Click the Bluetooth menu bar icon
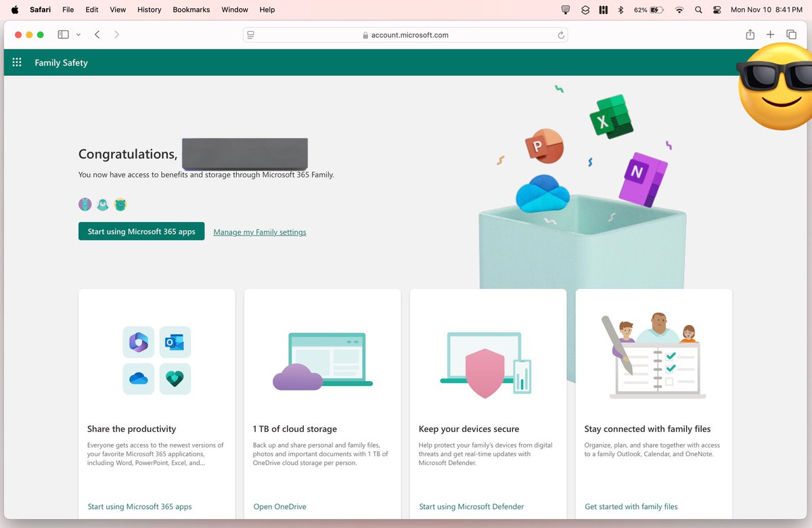Viewport: 812px width, 528px height. (x=621, y=9)
